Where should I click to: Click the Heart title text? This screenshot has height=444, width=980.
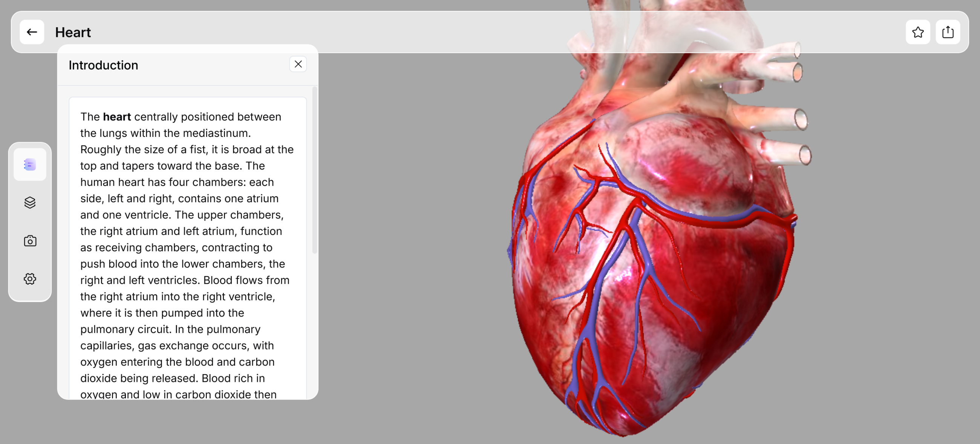pyautogui.click(x=73, y=32)
